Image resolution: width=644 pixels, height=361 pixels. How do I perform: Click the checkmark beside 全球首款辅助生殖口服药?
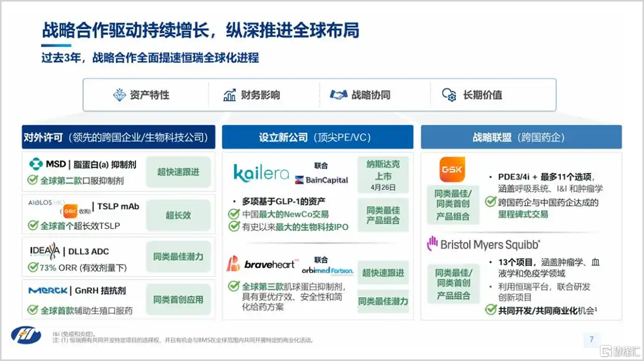pos(33,310)
